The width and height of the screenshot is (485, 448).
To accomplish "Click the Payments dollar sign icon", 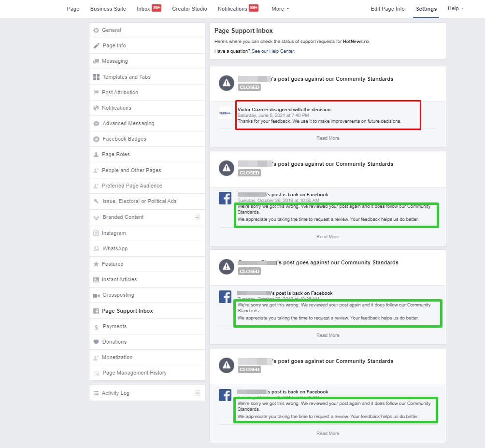I will (x=96, y=327).
